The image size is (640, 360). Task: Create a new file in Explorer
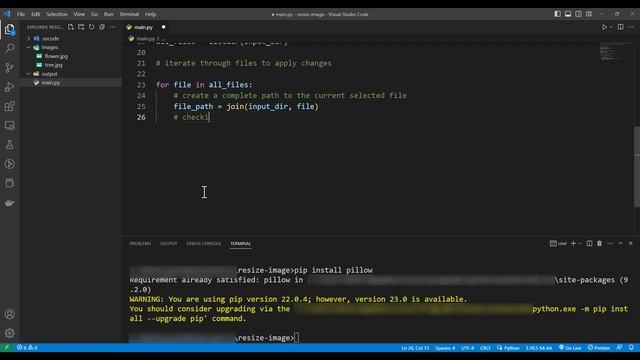(x=71, y=27)
